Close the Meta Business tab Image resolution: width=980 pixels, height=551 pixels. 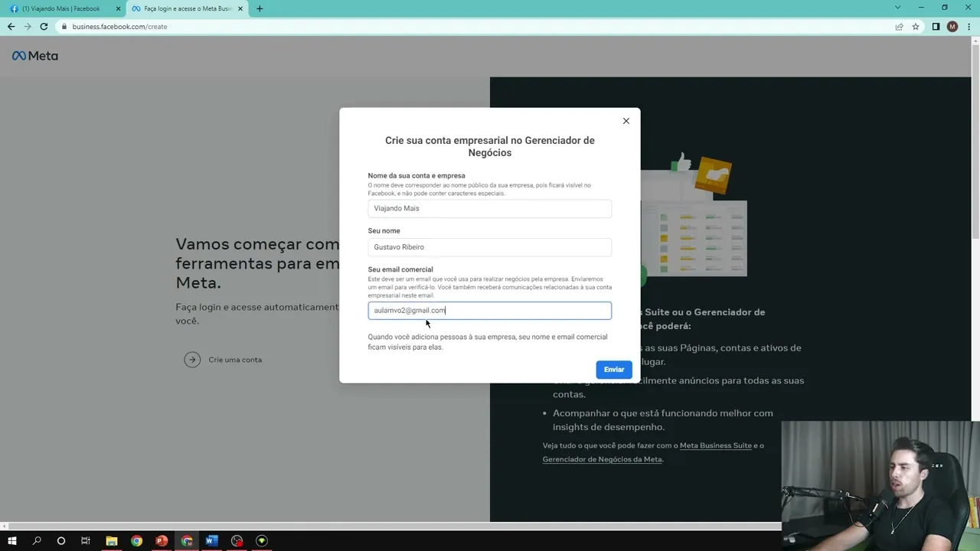[242, 8]
